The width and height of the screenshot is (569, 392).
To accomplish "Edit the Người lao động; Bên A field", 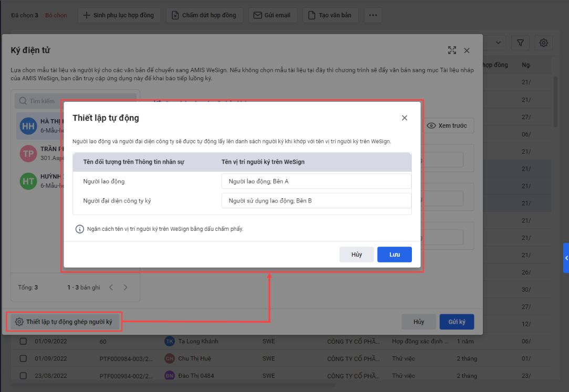I will [316, 181].
